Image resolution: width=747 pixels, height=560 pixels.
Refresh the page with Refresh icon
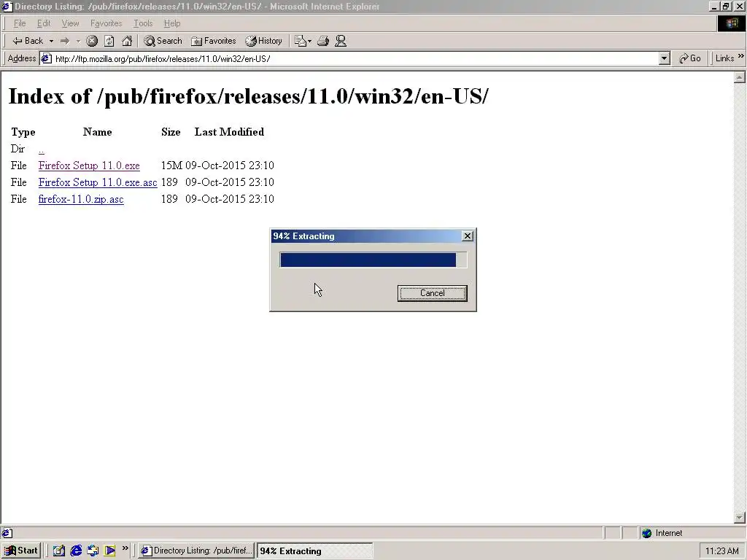(109, 41)
